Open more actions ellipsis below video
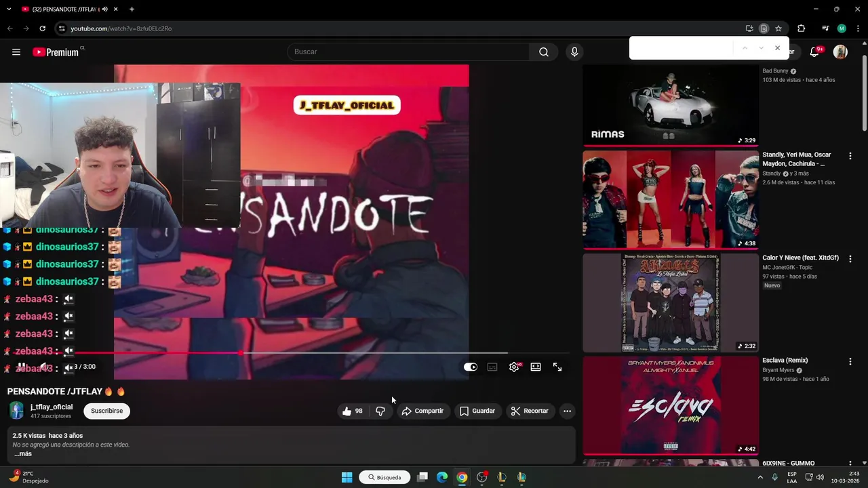 [567, 411]
